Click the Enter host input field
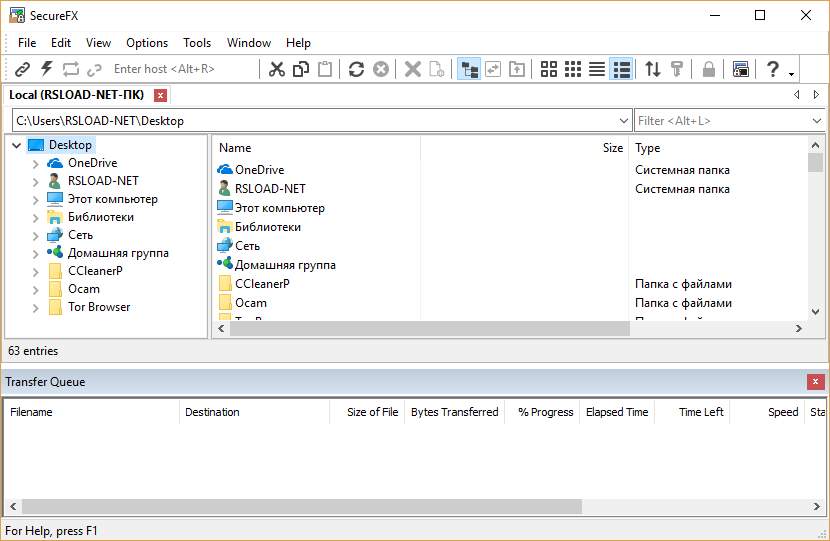 [183, 69]
